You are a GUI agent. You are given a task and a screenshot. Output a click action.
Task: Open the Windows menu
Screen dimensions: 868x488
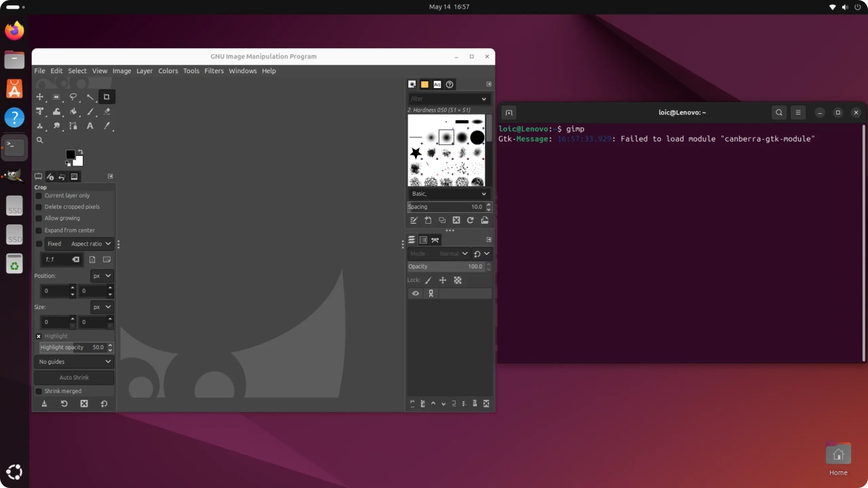pyautogui.click(x=243, y=70)
